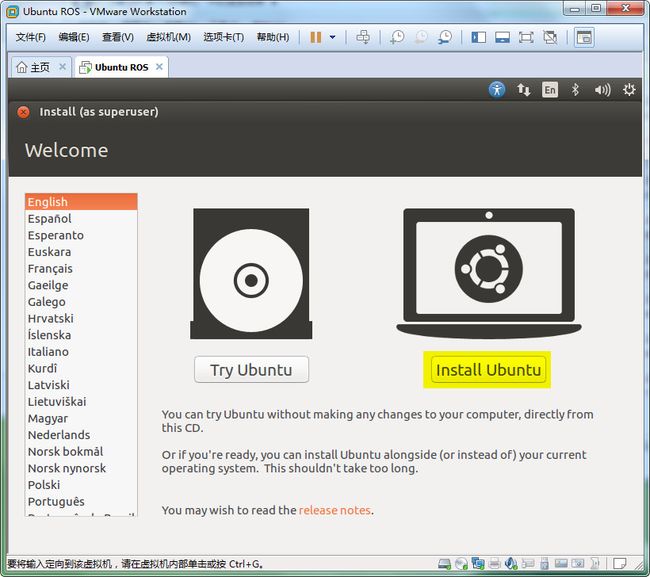Send Ctrl+Alt+Del to the virtual machine
650x577 pixels.
coord(363,37)
